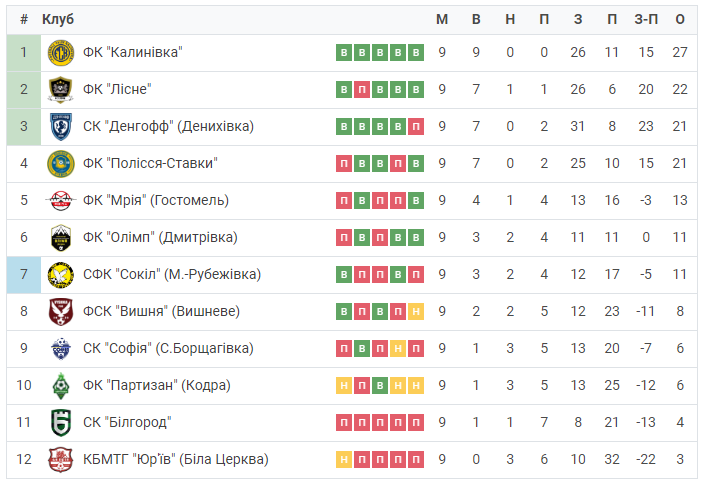Open the ФСК "Вишня" maroon crest
Image resolution: width=707 pixels, height=486 pixels.
coord(61,312)
